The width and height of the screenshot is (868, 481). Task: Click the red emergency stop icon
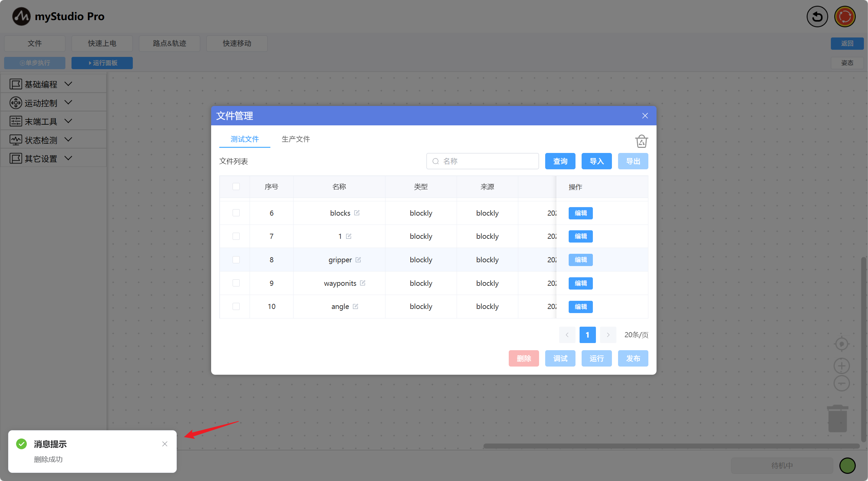point(845,16)
